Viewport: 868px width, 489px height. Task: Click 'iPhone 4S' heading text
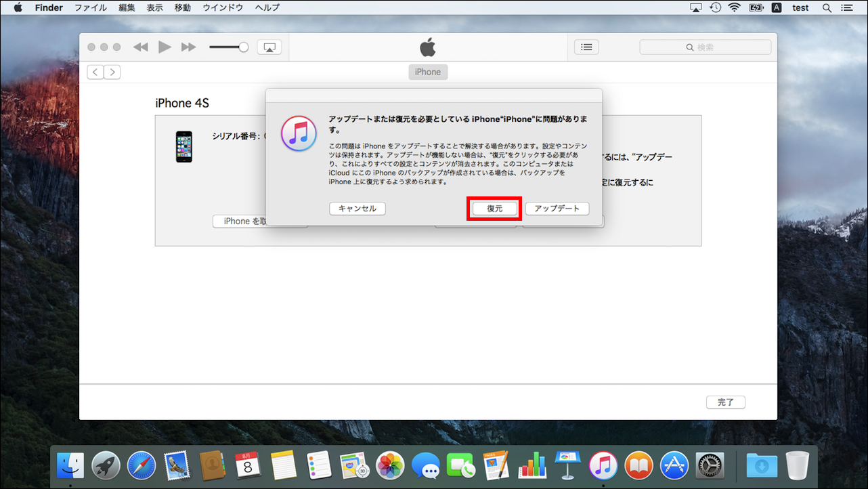coord(182,103)
